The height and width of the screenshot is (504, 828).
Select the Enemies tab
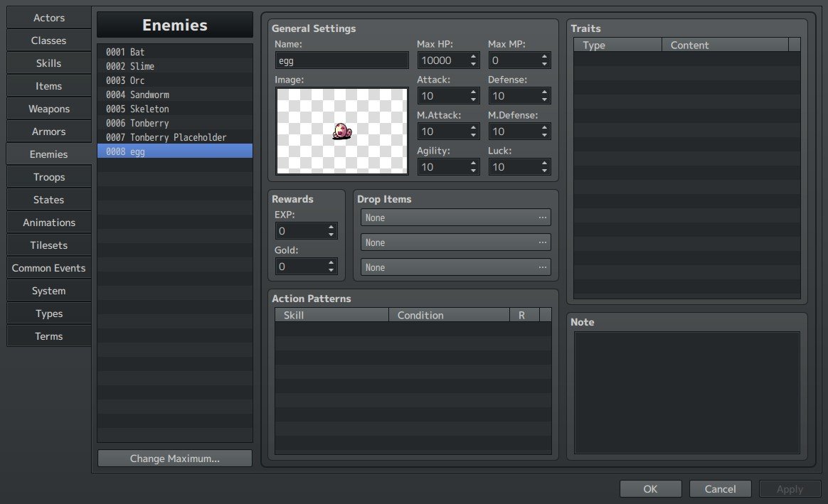(48, 154)
